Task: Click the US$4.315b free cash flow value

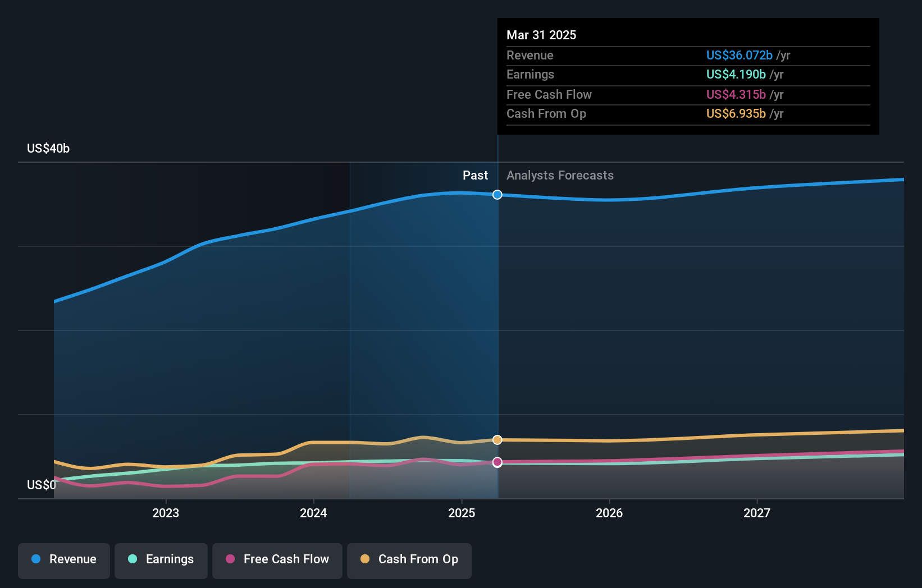Action: [x=736, y=94]
